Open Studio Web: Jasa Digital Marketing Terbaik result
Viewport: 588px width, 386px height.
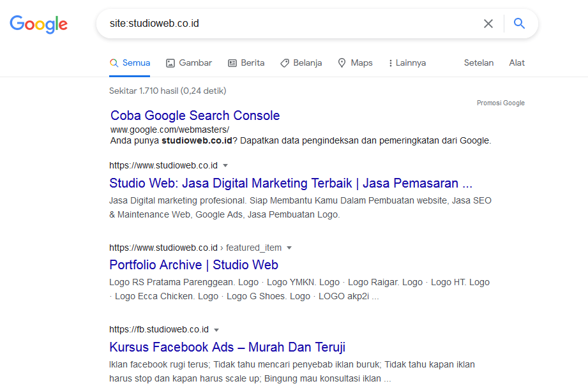290,183
